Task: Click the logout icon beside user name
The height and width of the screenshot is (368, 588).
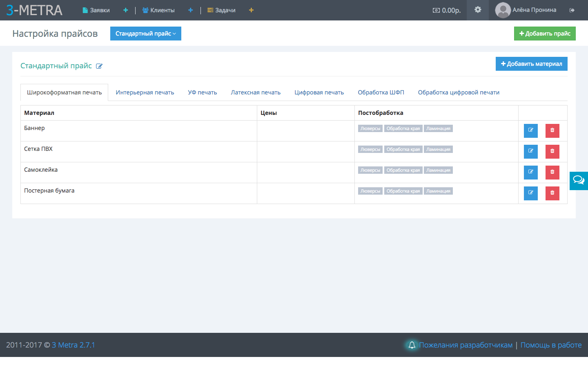Action: (572, 10)
